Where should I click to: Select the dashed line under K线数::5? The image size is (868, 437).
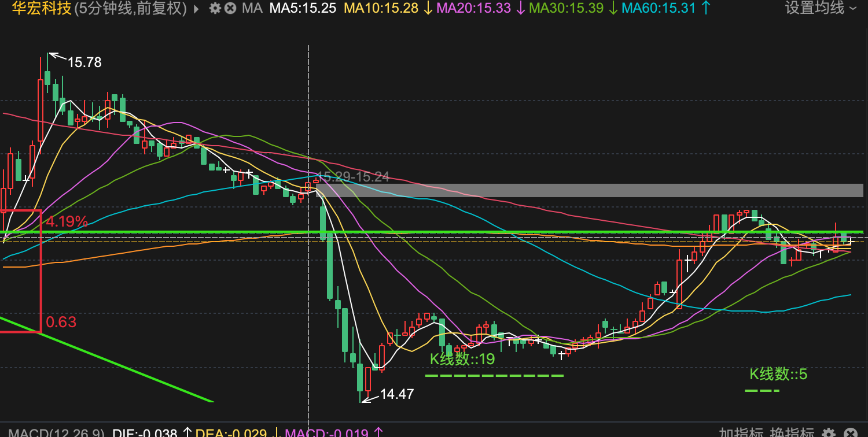pyautogui.click(x=762, y=391)
